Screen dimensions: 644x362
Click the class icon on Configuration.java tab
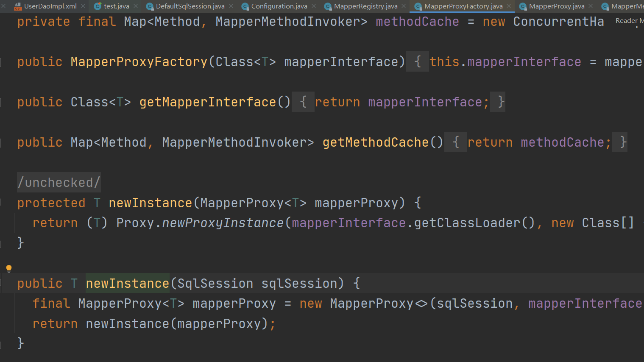pyautogui.click(x=245, y=6)
